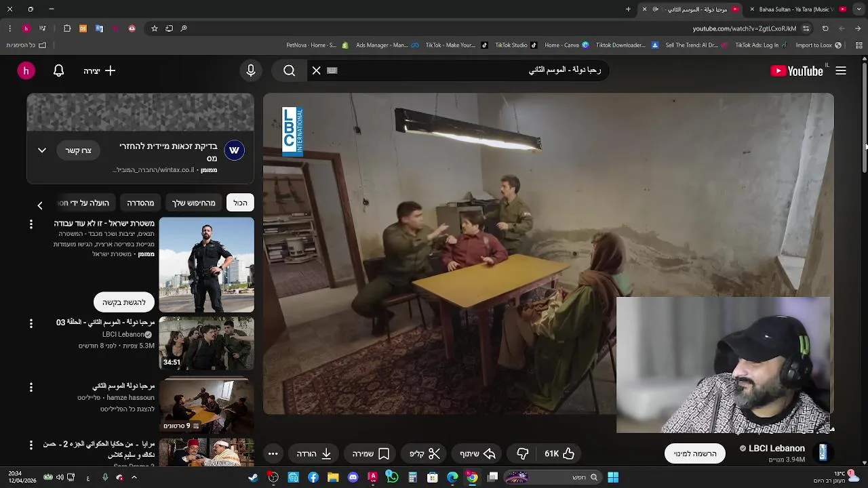Open Steam from taskbar

click(253, 478)
